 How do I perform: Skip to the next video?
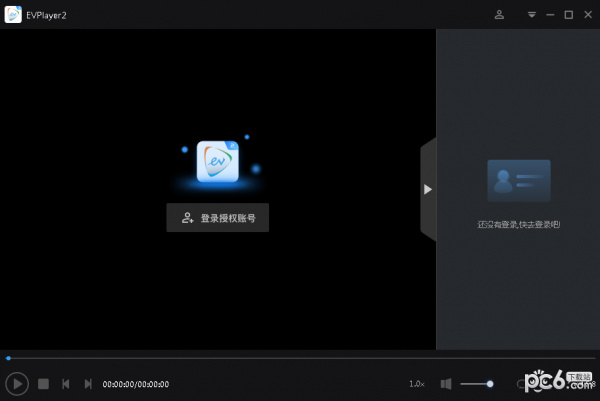pyautogui.click(x=88, y=384)
